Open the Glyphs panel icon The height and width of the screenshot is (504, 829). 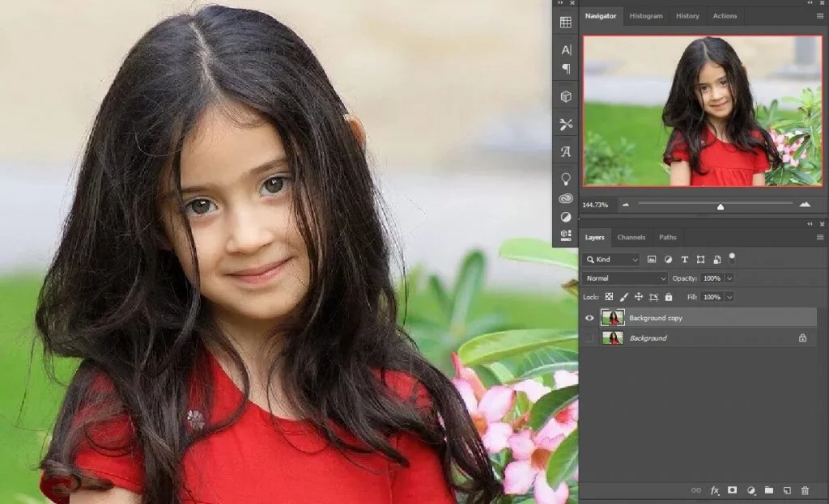[x=566, y=152]
